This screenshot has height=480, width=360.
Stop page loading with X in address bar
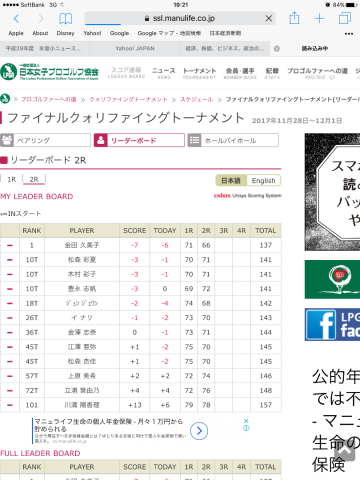tap(269, 19)
